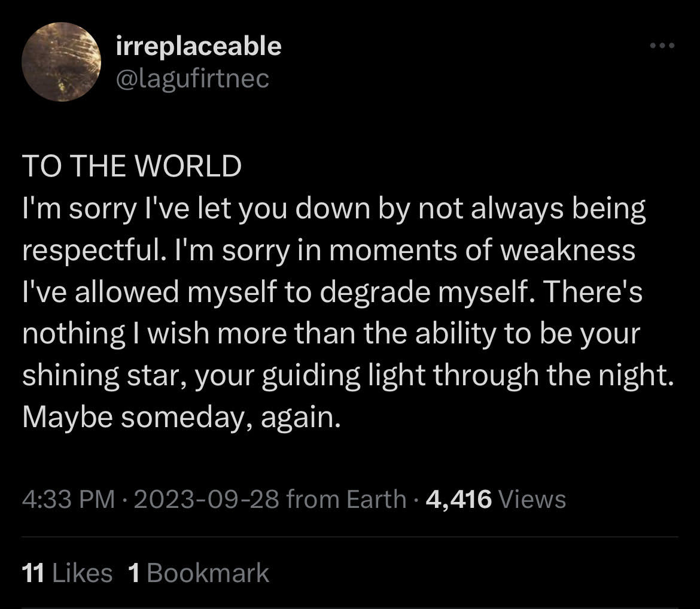
Task: Click the "from Earth" location label
Action: [x=346, y=499]
